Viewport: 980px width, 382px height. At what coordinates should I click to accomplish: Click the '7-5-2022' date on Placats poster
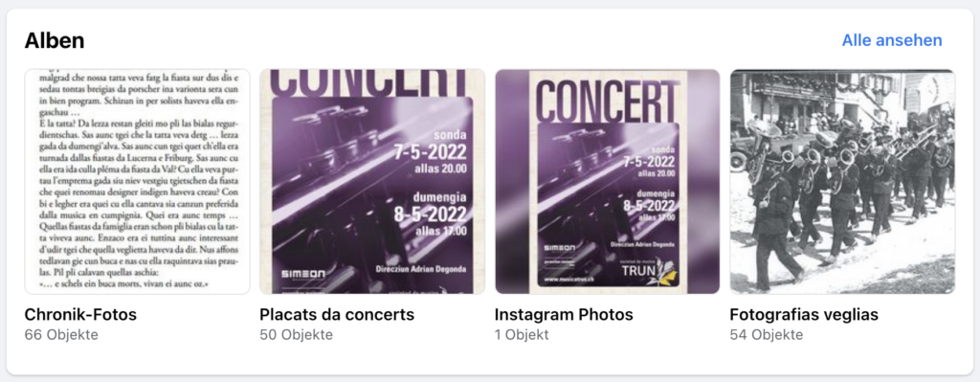430,154
